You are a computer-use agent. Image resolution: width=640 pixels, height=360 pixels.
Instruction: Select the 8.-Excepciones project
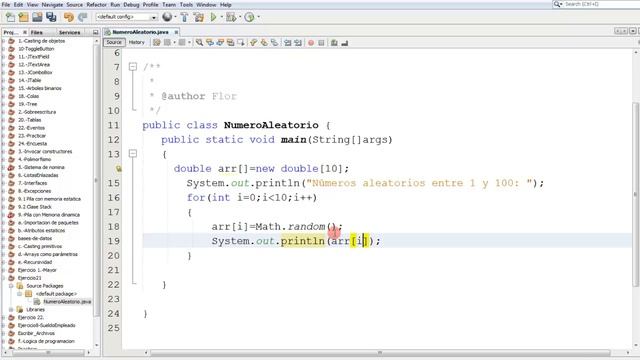34,191
